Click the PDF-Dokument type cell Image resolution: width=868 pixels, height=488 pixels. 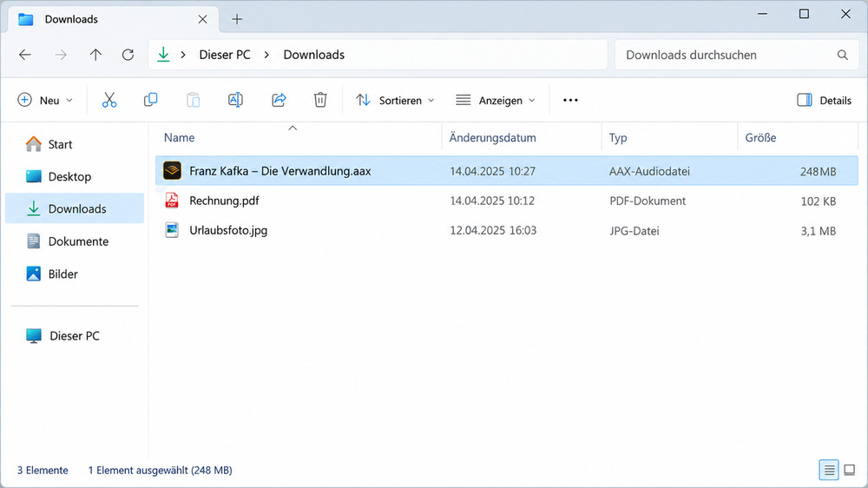[648, 201]
